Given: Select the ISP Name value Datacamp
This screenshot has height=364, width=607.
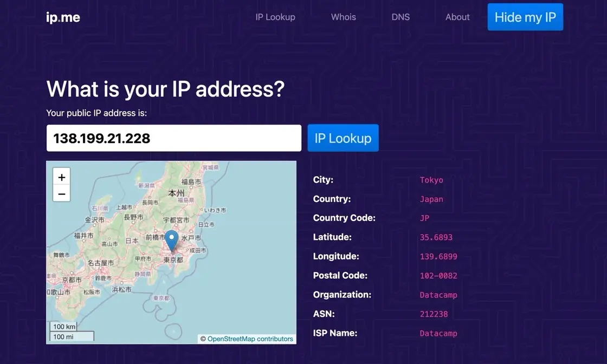Looking at the screenshot, I should [438, 333].
